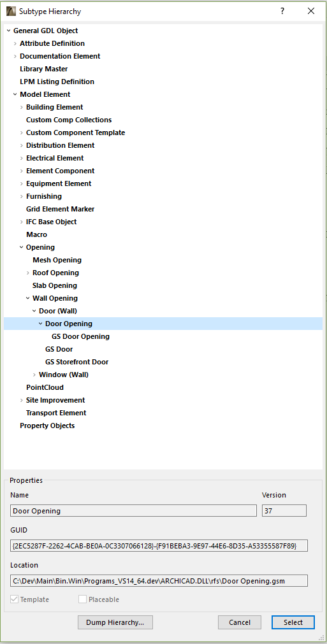Toggle the Placeable checkbox
Image resolution: width=327 pixels, height=644 pixels.
coord(83,599)
